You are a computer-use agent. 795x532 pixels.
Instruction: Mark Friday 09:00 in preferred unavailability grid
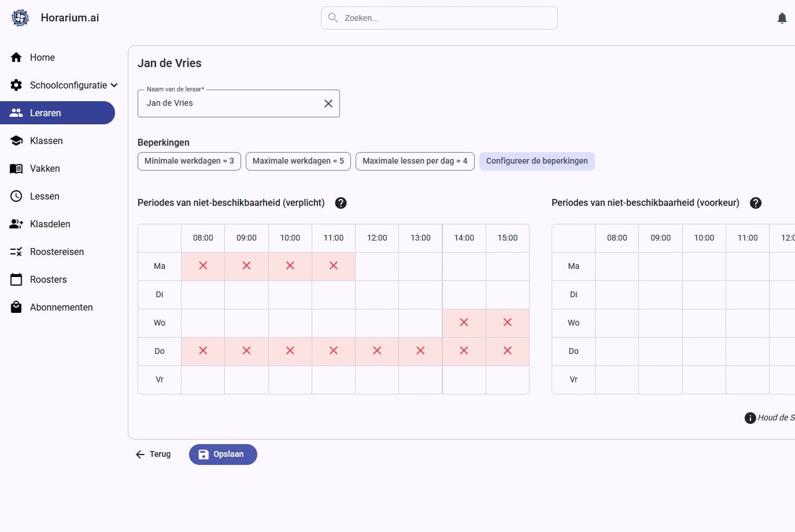tap(660, 379)
